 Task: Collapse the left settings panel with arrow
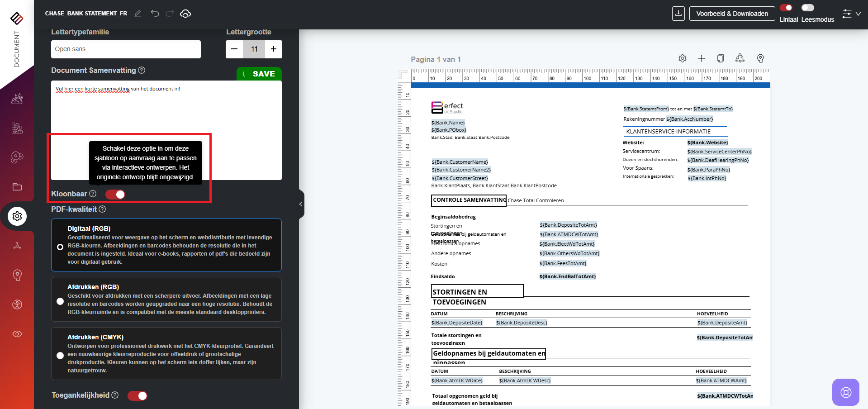(301, 204)
